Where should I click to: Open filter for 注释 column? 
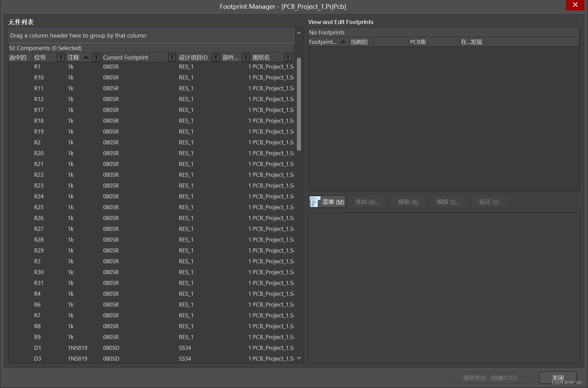click(96, 57)
